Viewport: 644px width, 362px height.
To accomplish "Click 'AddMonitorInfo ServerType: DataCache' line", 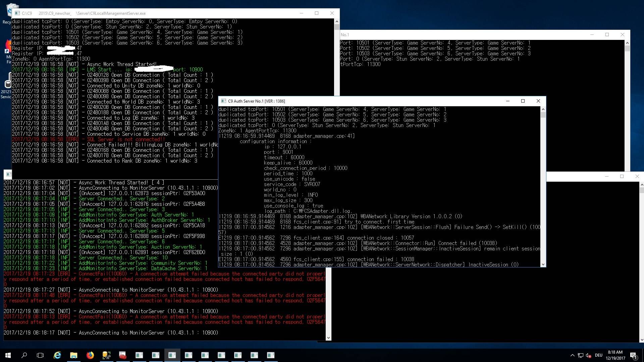I will (x=106, y=268).
